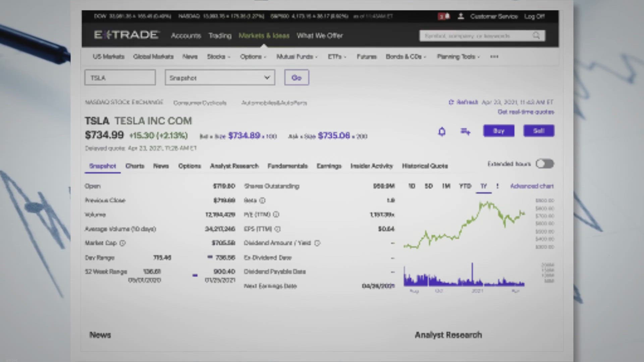The height and width of the screenshot is (362, 644).
Task: Open the Advanced chart link
Action: [532, 186]
